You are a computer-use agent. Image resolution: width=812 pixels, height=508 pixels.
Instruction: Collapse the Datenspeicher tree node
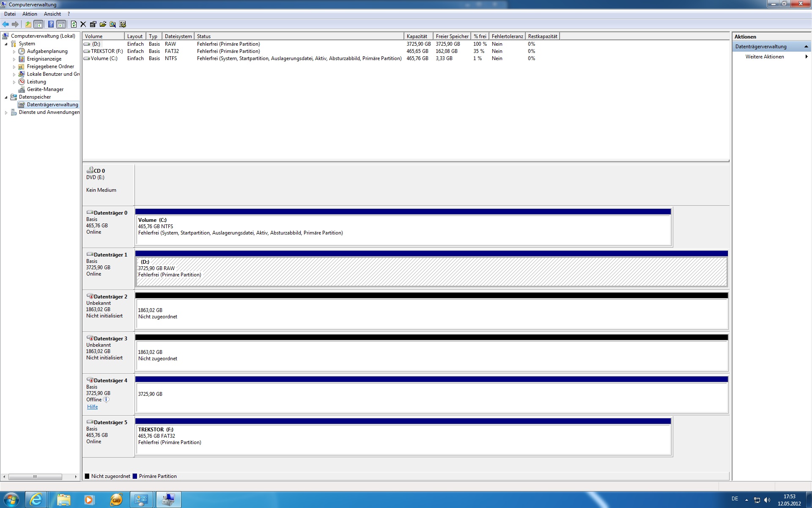pyautogui.click(x=6, y=97)
